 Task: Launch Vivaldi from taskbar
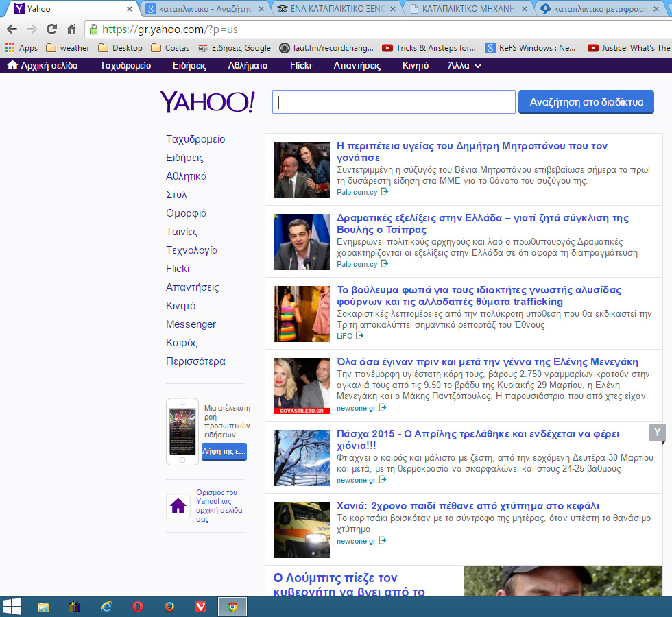200,607
